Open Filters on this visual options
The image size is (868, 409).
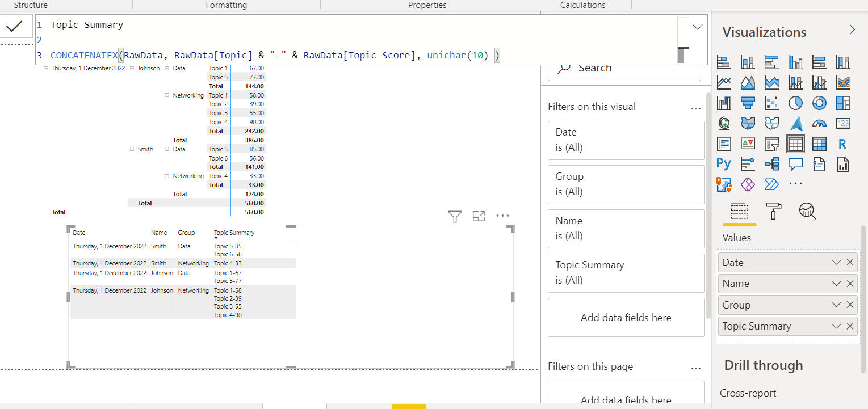point(695,107)
